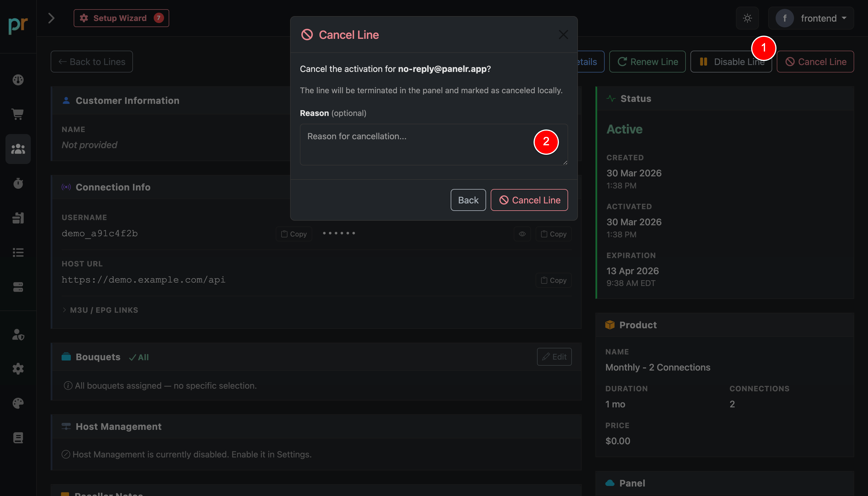
Task: Click the Renew Line button
Action: tap(647, 62)
